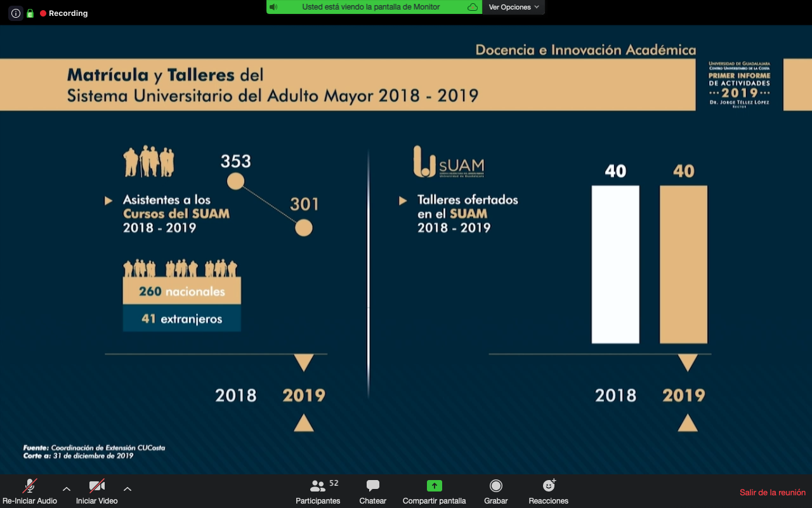
Task: Click the 'Usted está viendo la pantalla' banner text
Action: pos(371,7)
